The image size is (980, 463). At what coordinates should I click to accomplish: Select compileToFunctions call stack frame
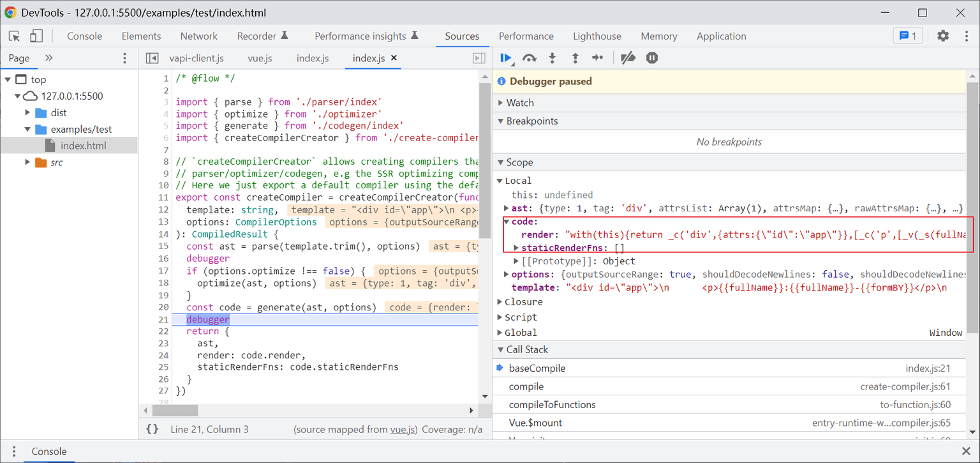[x=730, y=405]
